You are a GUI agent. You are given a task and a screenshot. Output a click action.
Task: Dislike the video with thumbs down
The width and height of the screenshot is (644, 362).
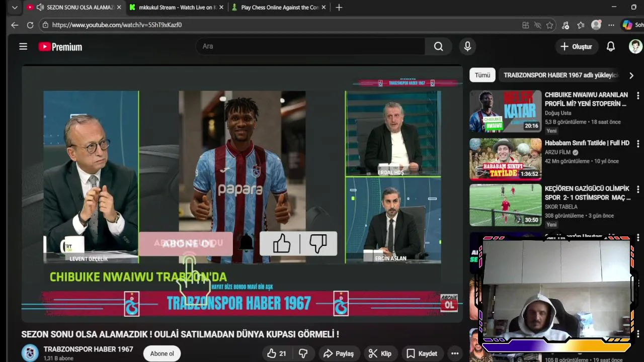[x=303, y=353]
